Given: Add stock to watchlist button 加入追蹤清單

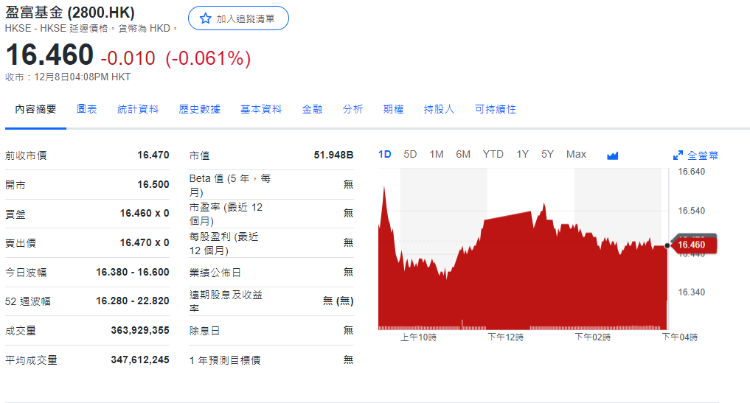Looking at the screenshot, I should click(238, 18).
